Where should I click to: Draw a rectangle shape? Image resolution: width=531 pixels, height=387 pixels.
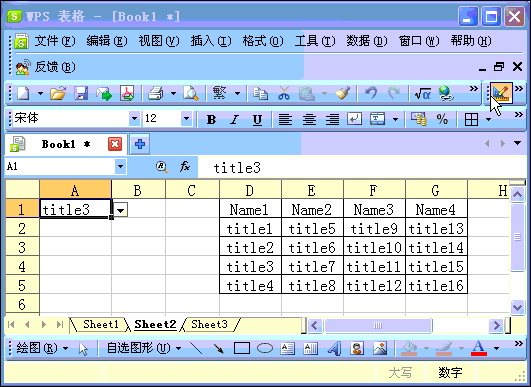pyautogui.click(x=242, y=348)
